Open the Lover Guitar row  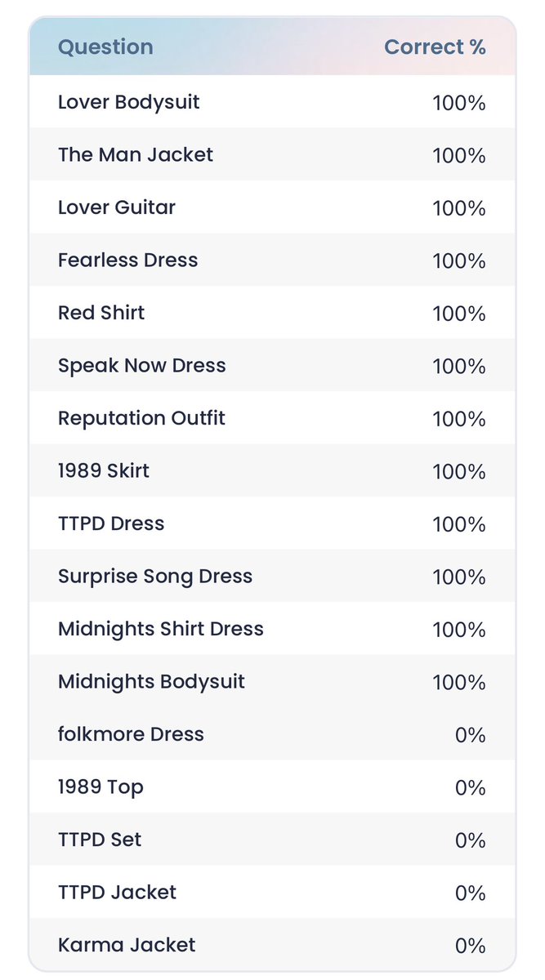(272, 207)
